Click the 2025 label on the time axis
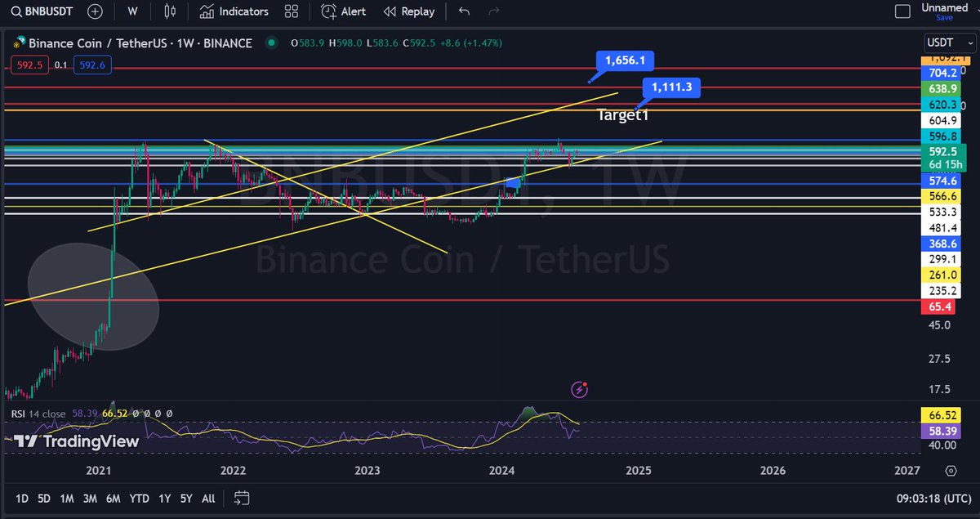Viewport: 980px width, 519px height. point(638,471)
